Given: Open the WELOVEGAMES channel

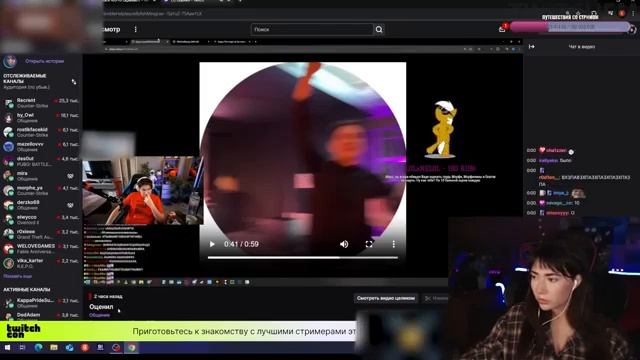Looking at the screenshot, I should pos(41,249).
